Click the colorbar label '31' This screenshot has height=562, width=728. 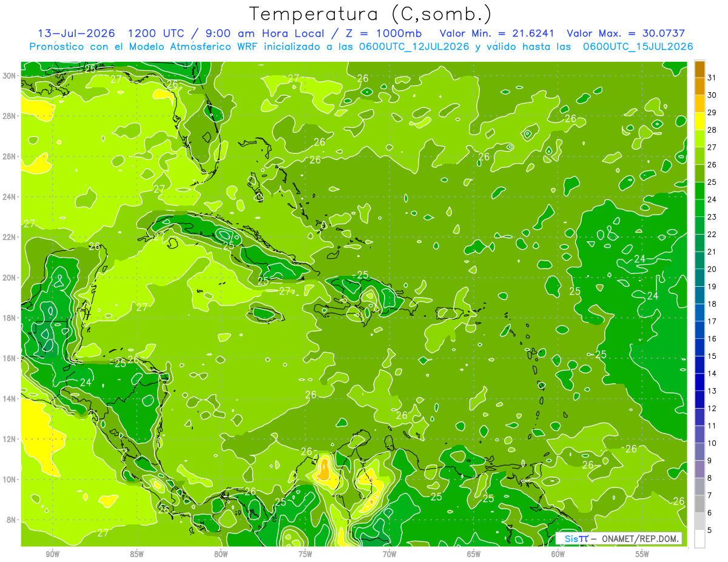click(712, 78)
